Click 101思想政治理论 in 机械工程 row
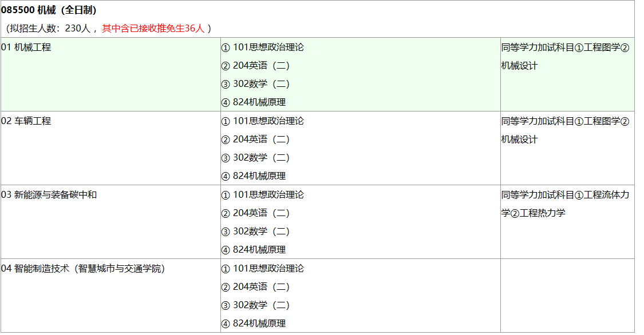This screenshot has height=335, width=644. (x=262, y=47)
